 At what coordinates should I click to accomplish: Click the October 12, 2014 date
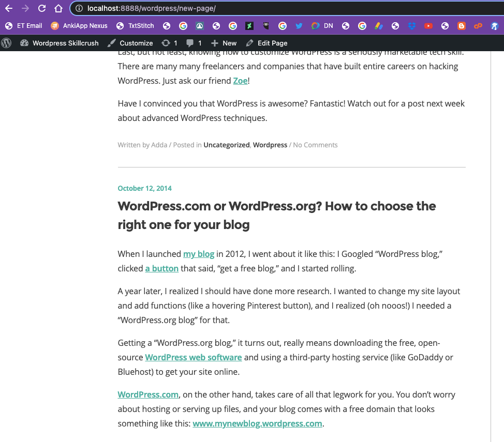coord(145,188)
